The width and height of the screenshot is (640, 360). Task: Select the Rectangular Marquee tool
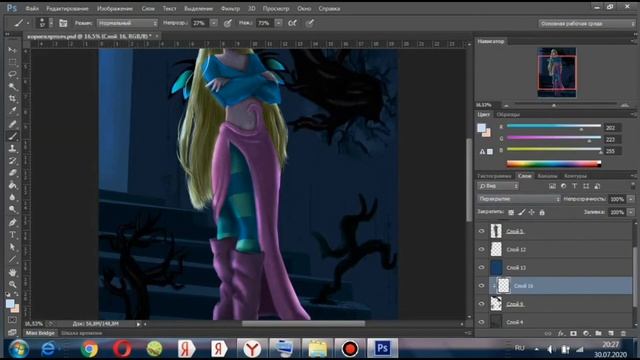click(12, 62)
